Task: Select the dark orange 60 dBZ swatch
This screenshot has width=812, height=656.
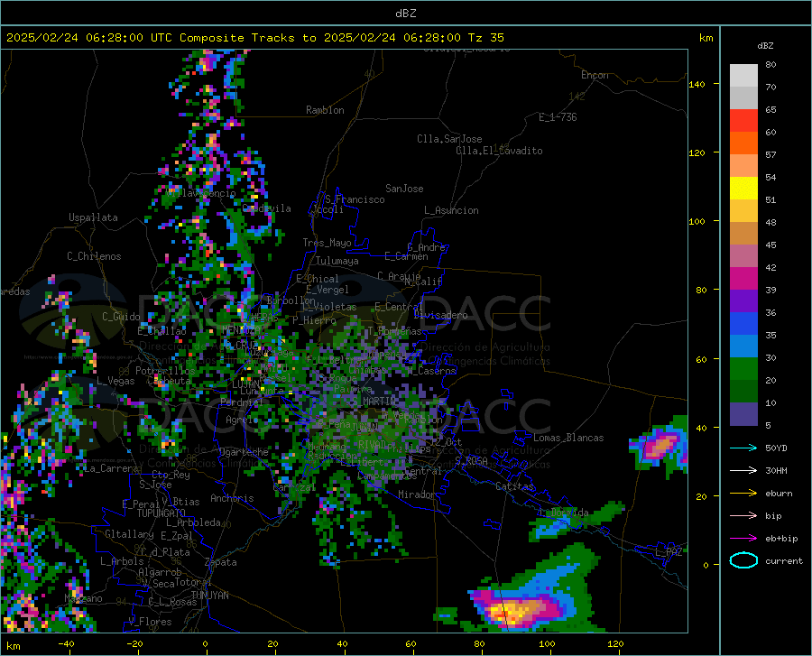Action: (x=743, y=143)
